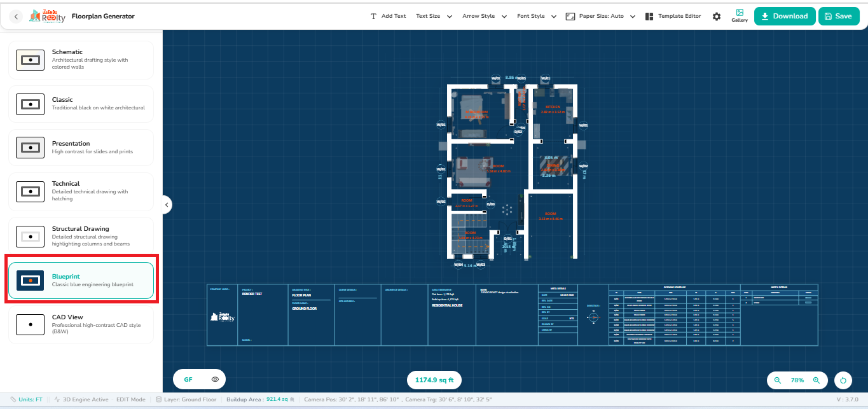The height and width of the screenshot is (409, 868).
Task: Open the Font Style dropdown
Action: click(x=537, y=16)
